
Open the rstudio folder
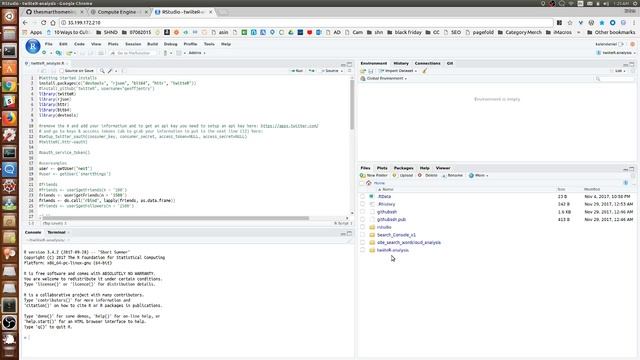[384, 227]
